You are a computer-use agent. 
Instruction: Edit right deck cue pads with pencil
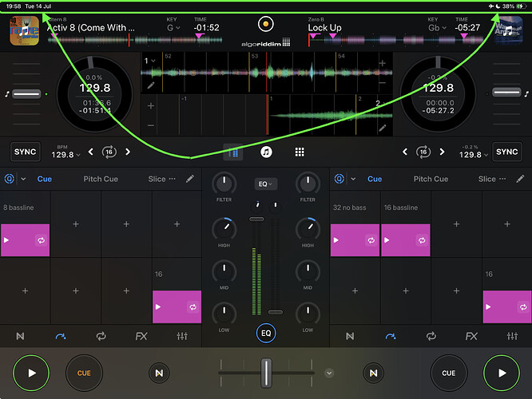pos(520,179)
